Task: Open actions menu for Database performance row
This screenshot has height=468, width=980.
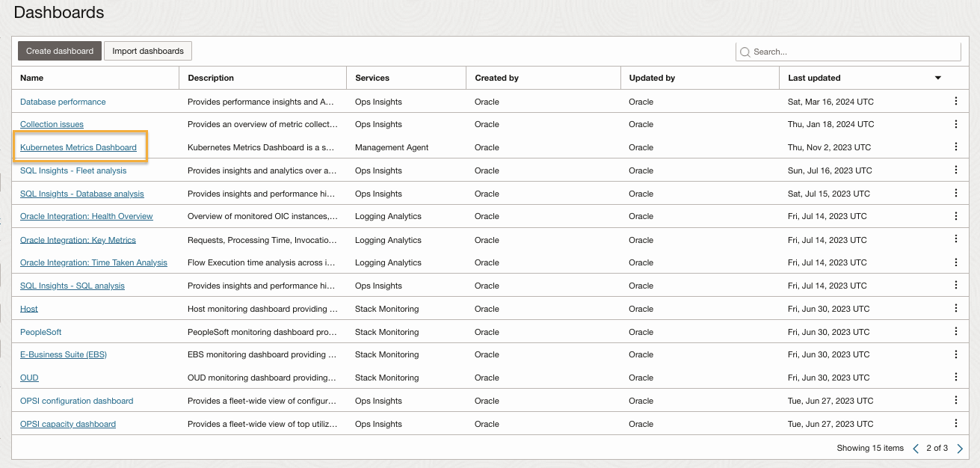Action: coord(955,101)
